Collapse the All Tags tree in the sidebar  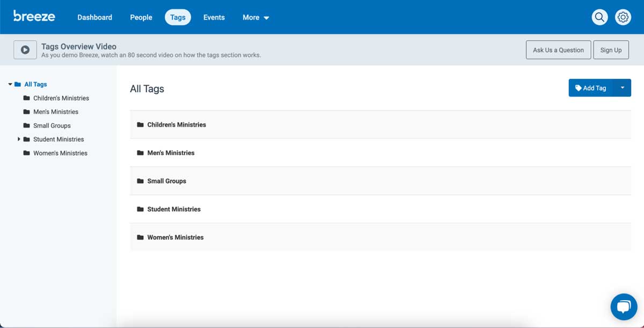(x=9, y=84)
